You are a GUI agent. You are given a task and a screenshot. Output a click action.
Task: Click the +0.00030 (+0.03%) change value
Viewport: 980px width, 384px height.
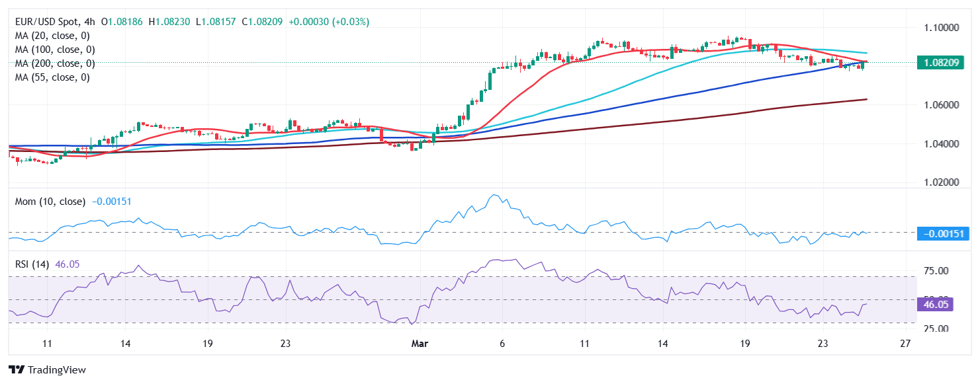[x=329, y=22]
